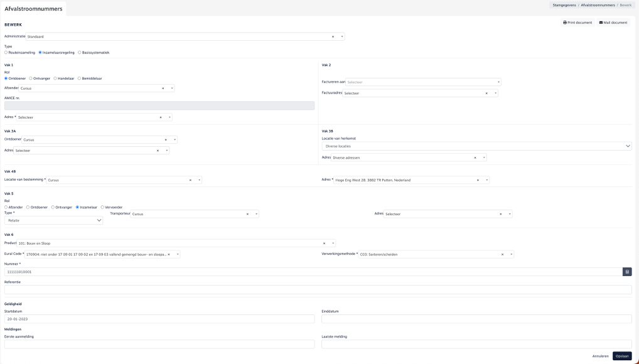Clear the Verwerkingsmethode C03 selection
639x364 pixels.
[x=503, y=254]
